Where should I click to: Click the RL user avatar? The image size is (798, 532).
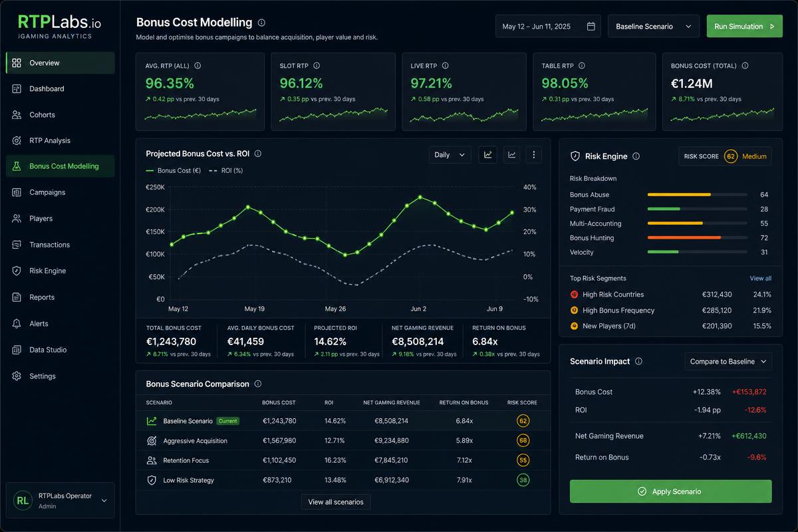23,500
